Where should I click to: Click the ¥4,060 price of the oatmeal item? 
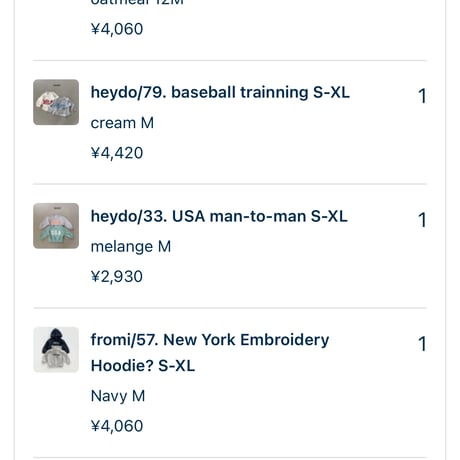(x=117, y=29)
